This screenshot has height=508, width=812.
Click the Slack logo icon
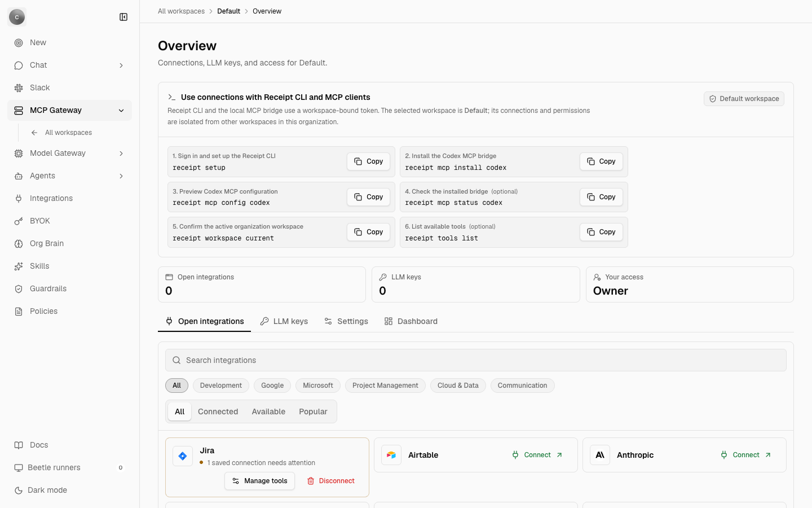click(x=19, y=87)
